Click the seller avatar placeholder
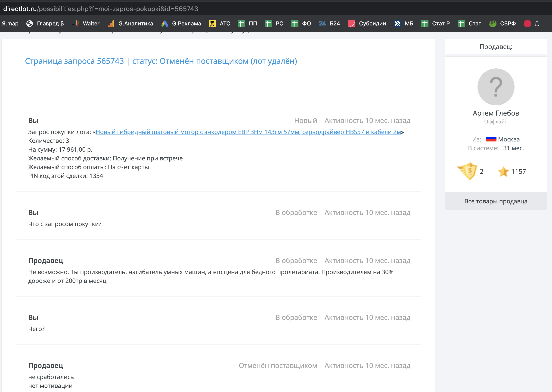This screenshot has width=552, height=392. coord(496,87)
